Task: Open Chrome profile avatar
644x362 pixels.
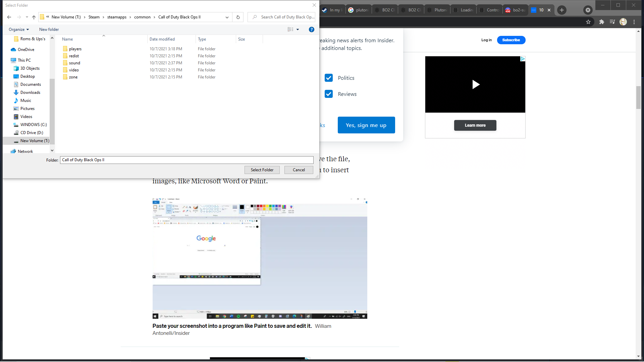Action: (623, 22)
